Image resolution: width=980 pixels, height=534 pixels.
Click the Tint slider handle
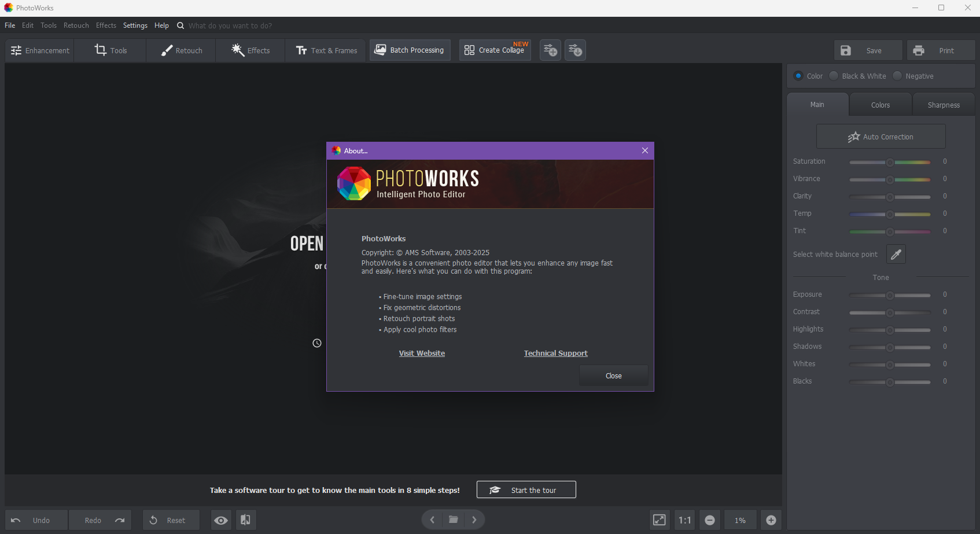coord(890,232)
